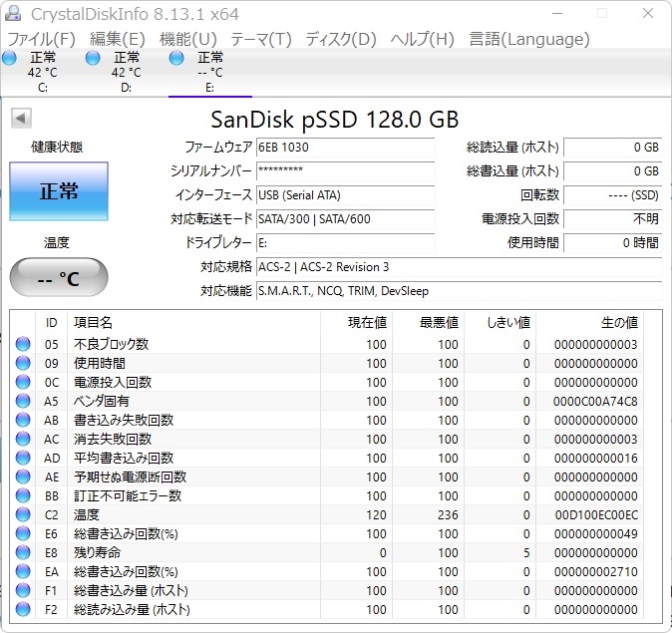This screenshot has height=633, width=672.
Task: Select drive C: status orb
Action: click(9, 59)
